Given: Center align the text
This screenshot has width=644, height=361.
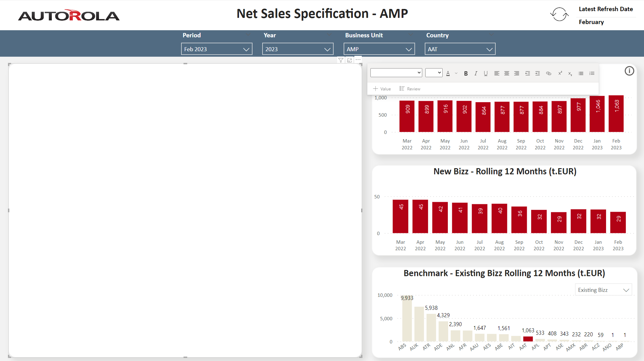Looking at the screenshot, I should point(506,73).
